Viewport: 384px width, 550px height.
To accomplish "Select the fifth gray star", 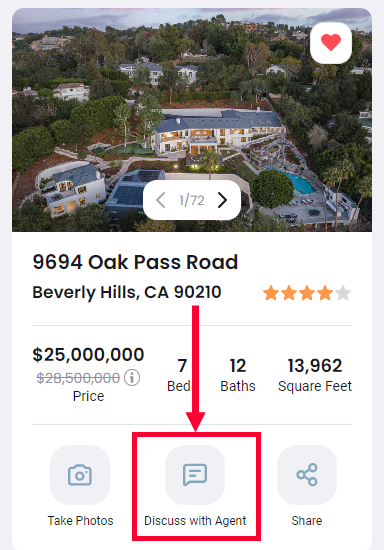I will pos(343,293).
